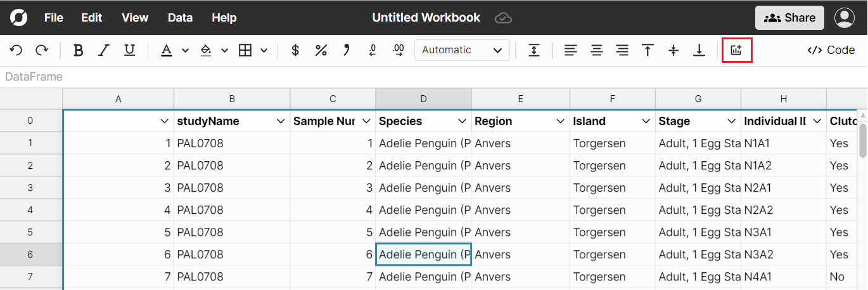
Task: Open the text color dropdown arrow
Action: 186,50
